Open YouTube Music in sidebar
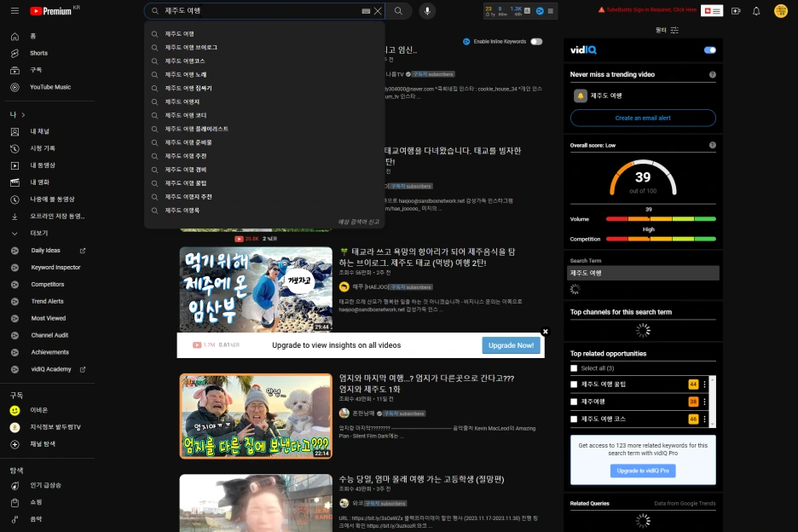 tap(49, 87)
